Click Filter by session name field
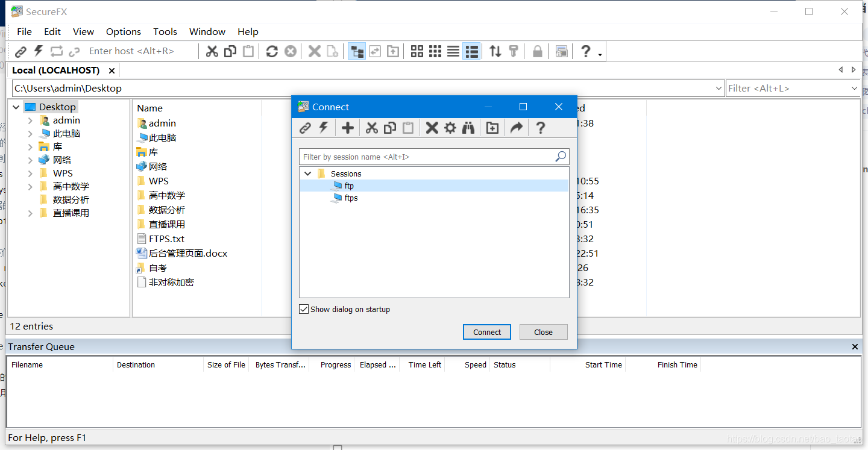 tap(434, 157)
